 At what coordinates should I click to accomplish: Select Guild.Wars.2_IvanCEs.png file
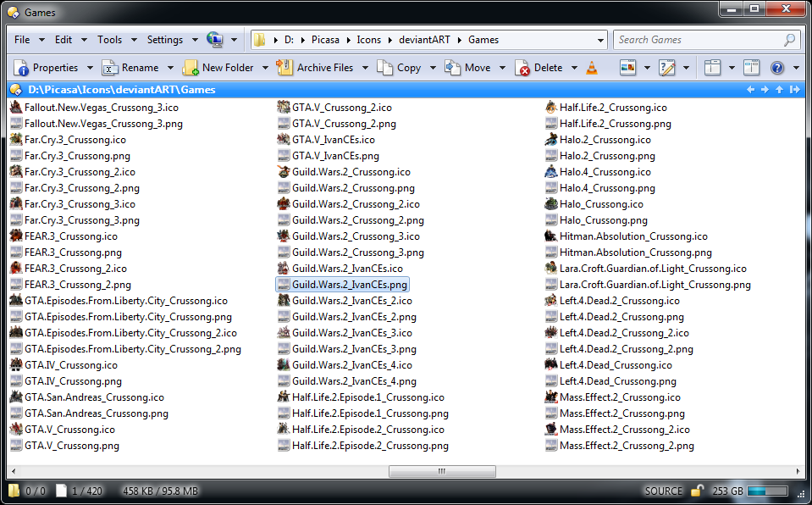pos(342,284)
